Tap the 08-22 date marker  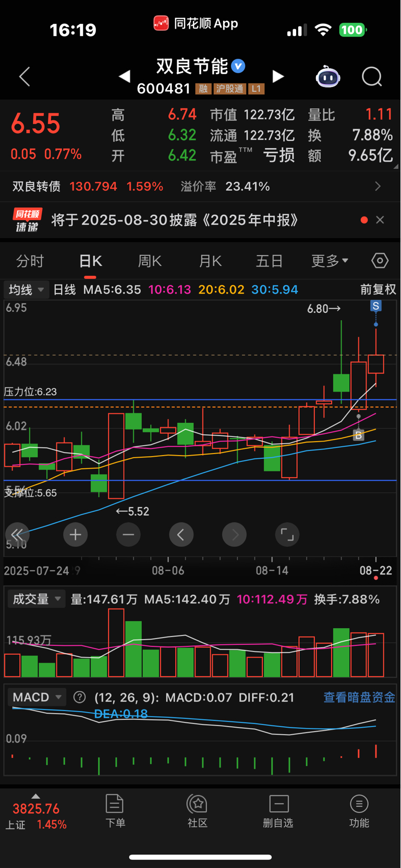click(375, 570)
